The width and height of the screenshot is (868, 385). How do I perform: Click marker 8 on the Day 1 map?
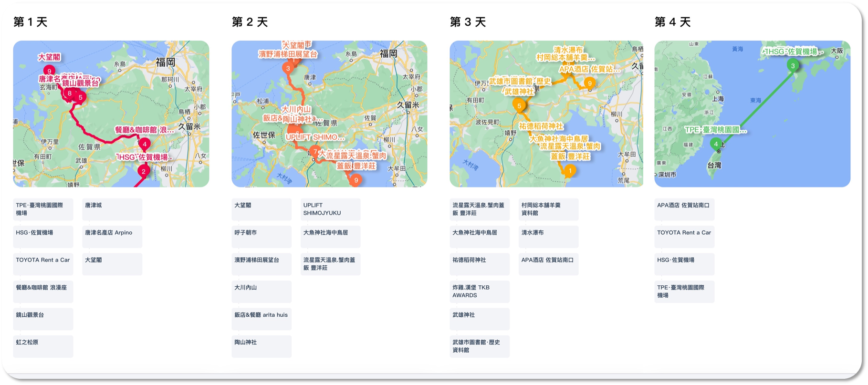pyautogui.click(x=70, y=94)
